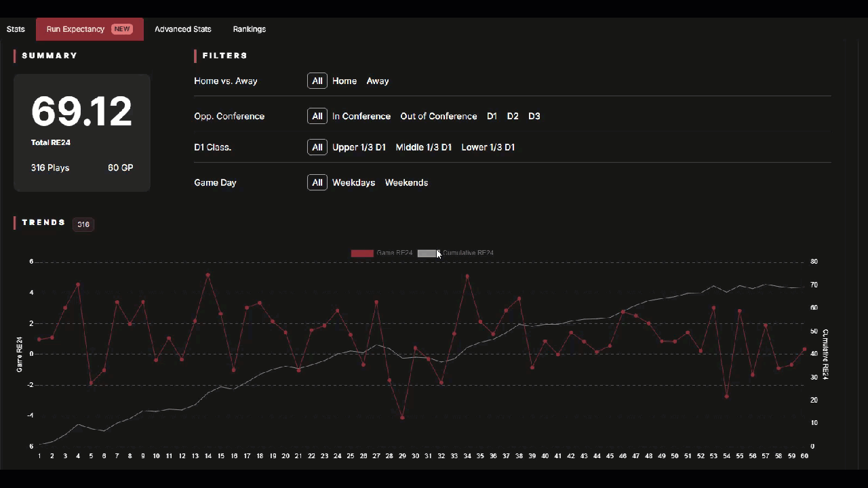The height and width of the screenshot is (488, 868).
Task: Click the Cumulative RE24 legend label
Action: pos(468,253)
